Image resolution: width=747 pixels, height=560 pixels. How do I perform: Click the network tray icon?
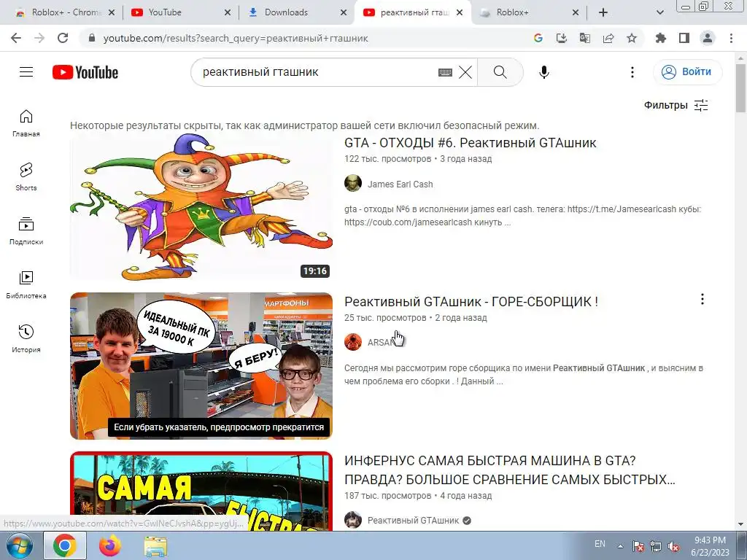tap(656, 547)
